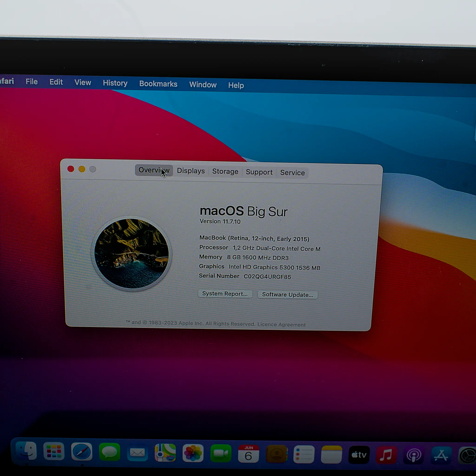This screenshot has width=476, height=476.
Task: Open Notes app in the Dock
Action: tap(331, 455)
